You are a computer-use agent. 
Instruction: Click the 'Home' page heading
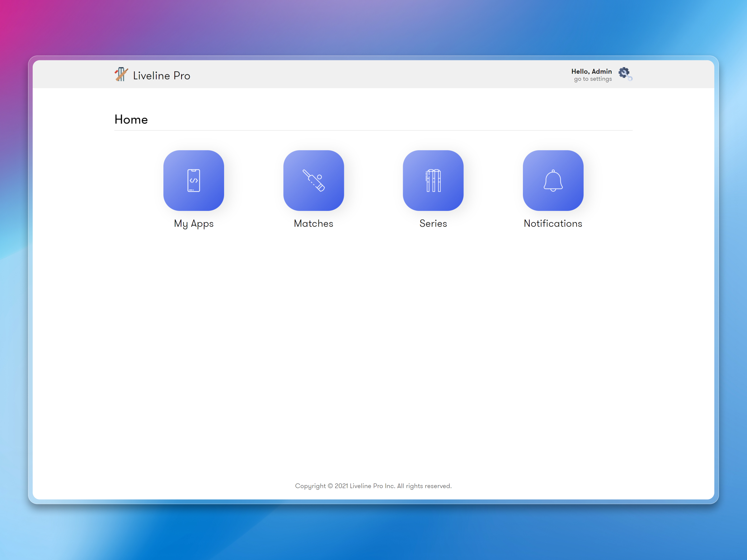[x=131, y=119]
